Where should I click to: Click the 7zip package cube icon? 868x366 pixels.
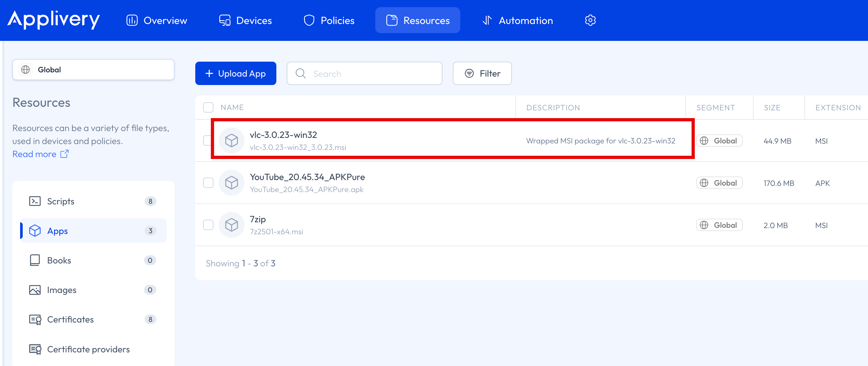(x=232, y=225)
